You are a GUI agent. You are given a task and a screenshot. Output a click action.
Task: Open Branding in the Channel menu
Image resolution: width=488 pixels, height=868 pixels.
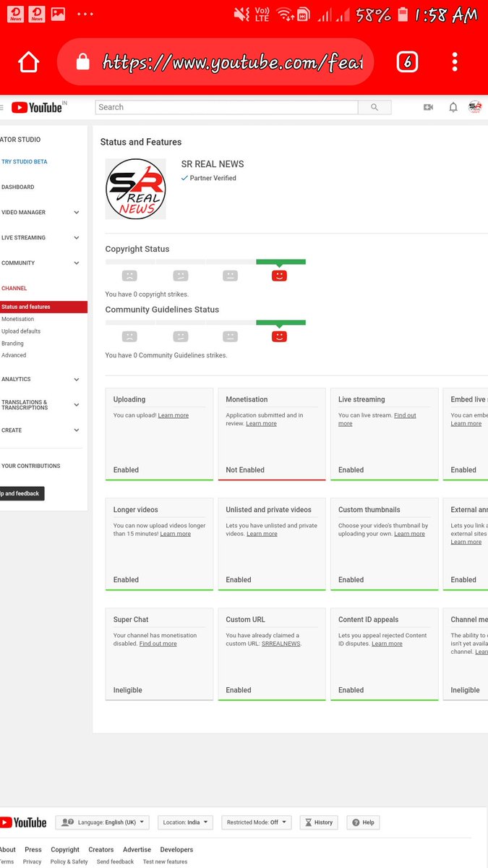pos(12,344)
